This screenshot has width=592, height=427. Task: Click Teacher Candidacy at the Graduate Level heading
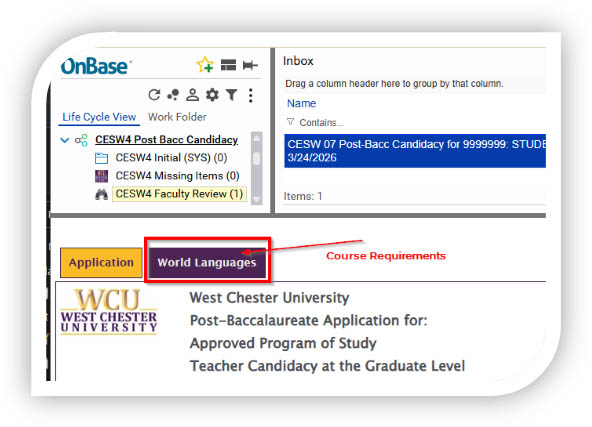pos(327,366)
